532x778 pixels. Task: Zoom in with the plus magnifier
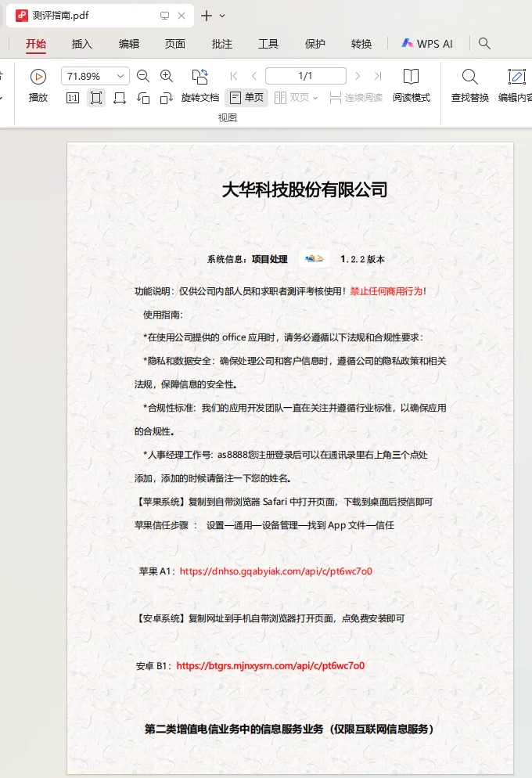(x=167, y=76)
